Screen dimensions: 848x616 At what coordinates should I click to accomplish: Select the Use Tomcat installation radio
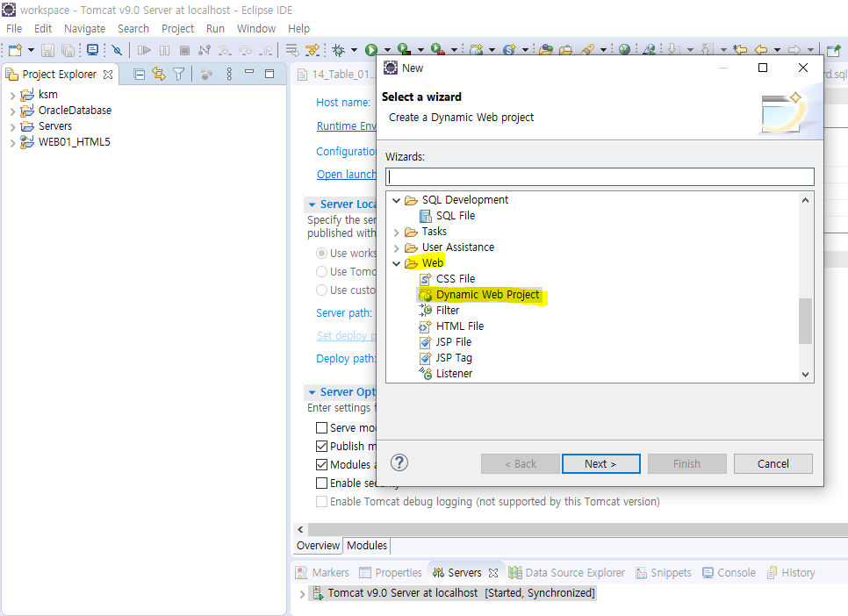[x=322, y=271]
